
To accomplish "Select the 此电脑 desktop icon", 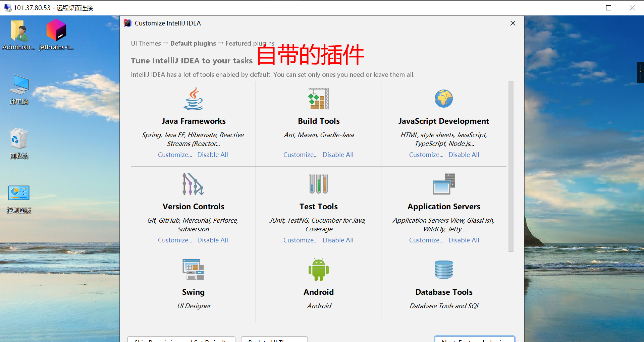I will (x=19, y=90).
